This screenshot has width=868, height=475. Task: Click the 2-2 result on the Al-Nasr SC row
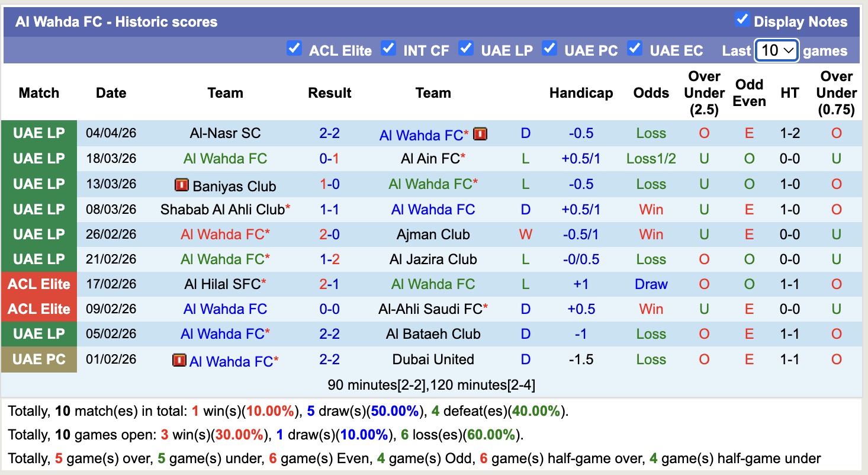click(329, 133)
